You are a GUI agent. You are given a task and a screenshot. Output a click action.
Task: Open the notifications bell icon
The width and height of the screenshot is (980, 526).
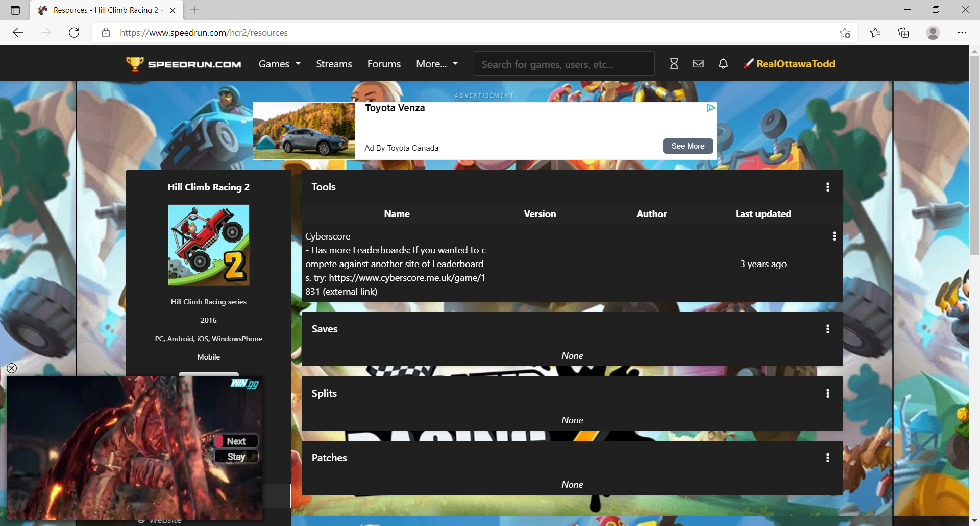723,64
